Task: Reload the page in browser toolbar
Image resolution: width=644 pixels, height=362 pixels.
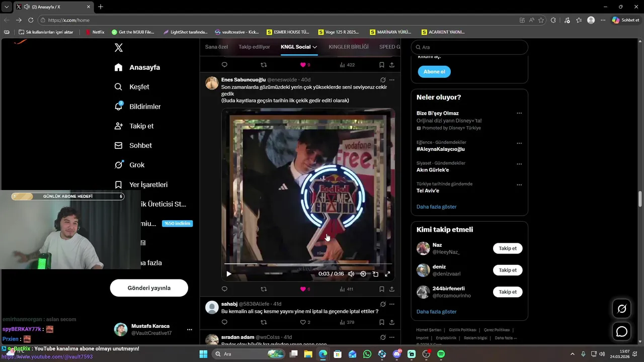Action: point(31,20)
